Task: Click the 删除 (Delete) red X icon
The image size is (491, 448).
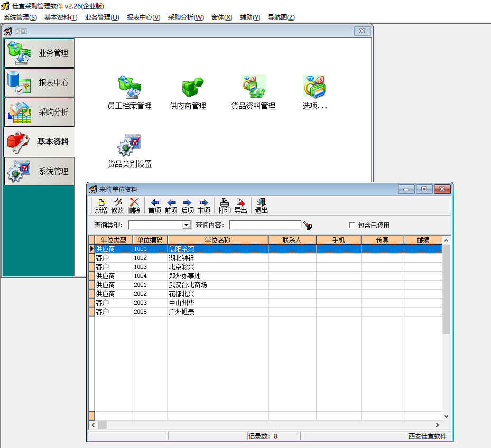Action: coord(134,206)
